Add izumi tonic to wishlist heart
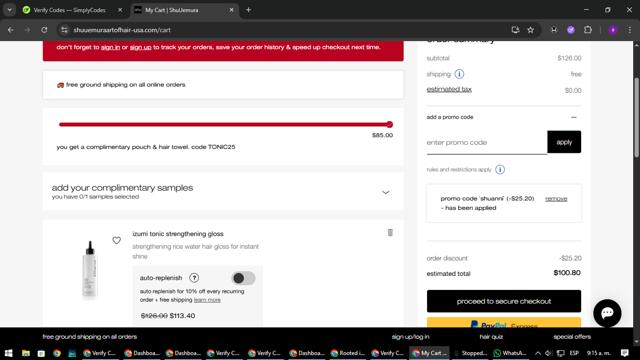Image resolution: width=640 pixels, height=360 pixels. [117, 240]
